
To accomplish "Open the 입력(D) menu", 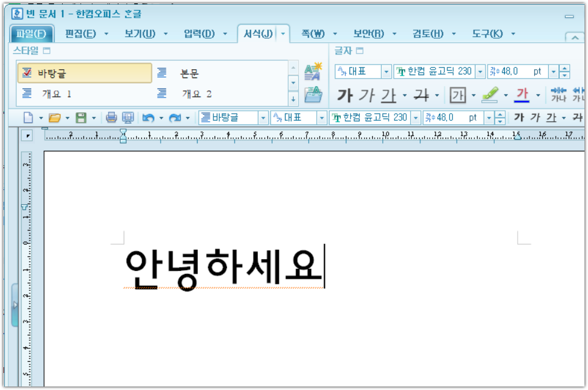I will [199, 34].
